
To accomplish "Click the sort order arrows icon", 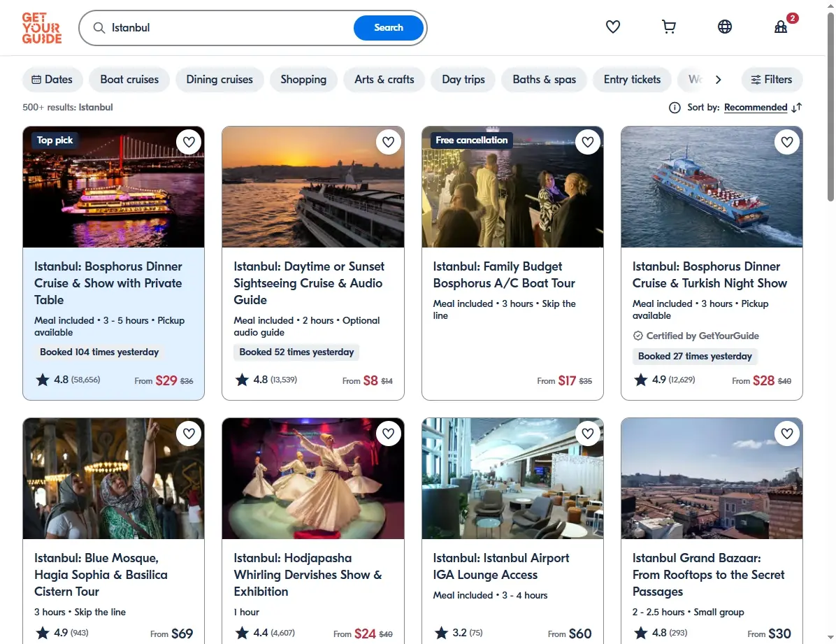I will (797, 108).
